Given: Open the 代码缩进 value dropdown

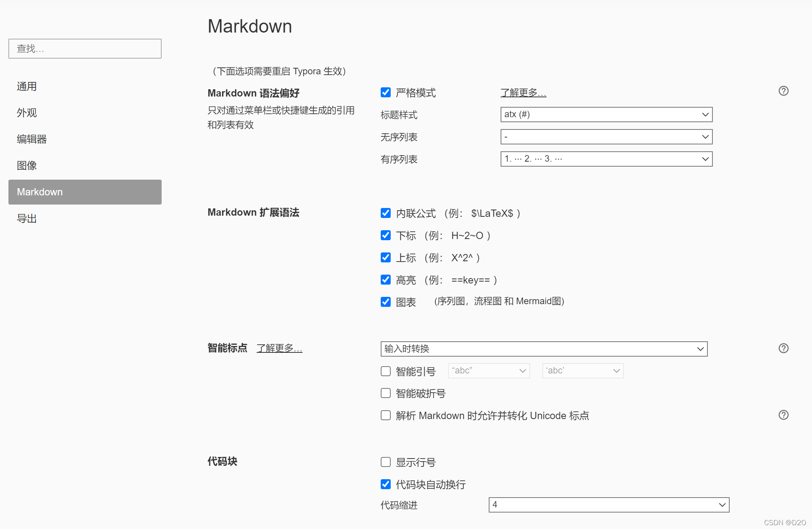Looking at the screenshot, I should 609,505.
